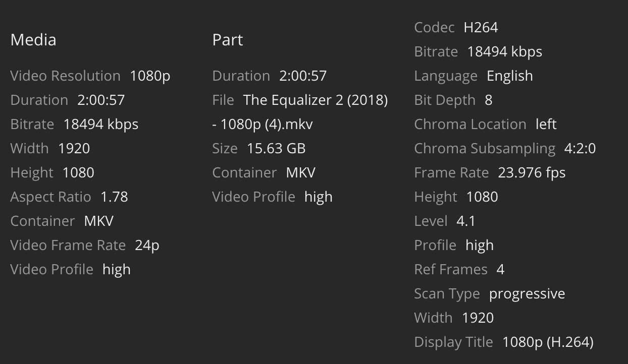Screen dimensions: 628x364
Task: Click the Duration value in Part section
Action: (x=303, y=76)
